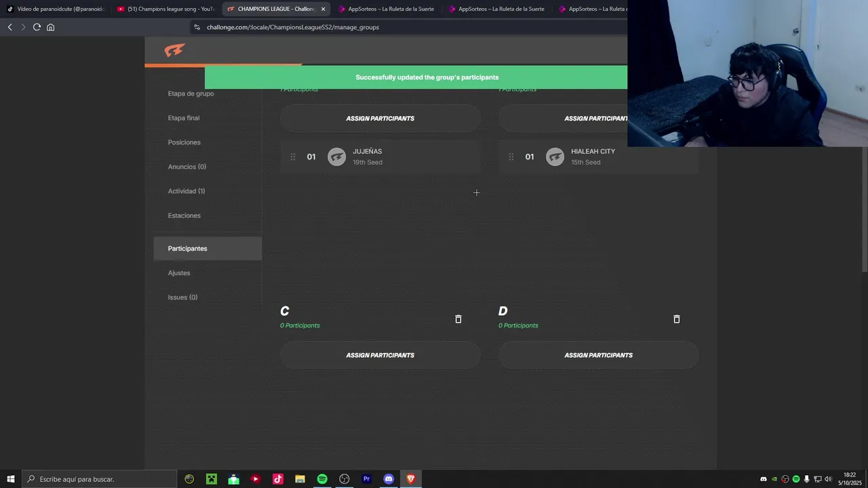Open Etapa final in sidebar
Image resolution: width=868 pixels, height=488 pixels.
184,118
